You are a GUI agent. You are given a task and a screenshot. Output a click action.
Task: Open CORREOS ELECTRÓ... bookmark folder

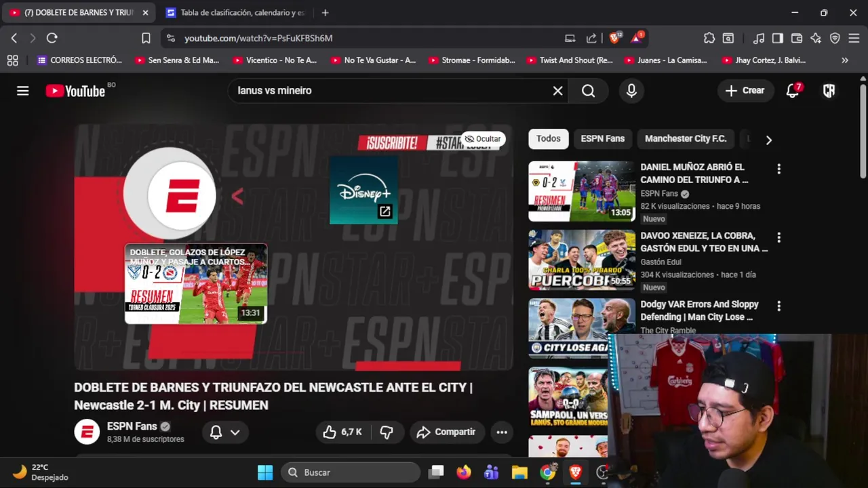(x=80, y=60)
